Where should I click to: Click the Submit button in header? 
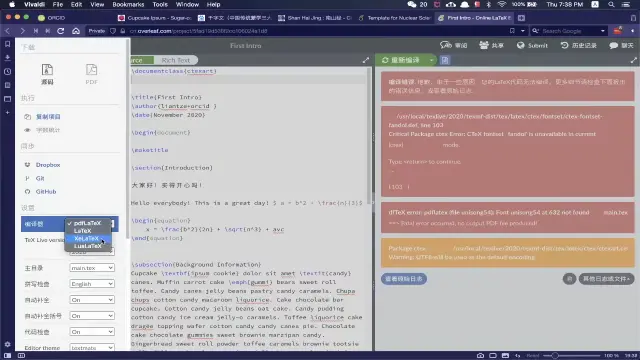click(x=532, y=45)
